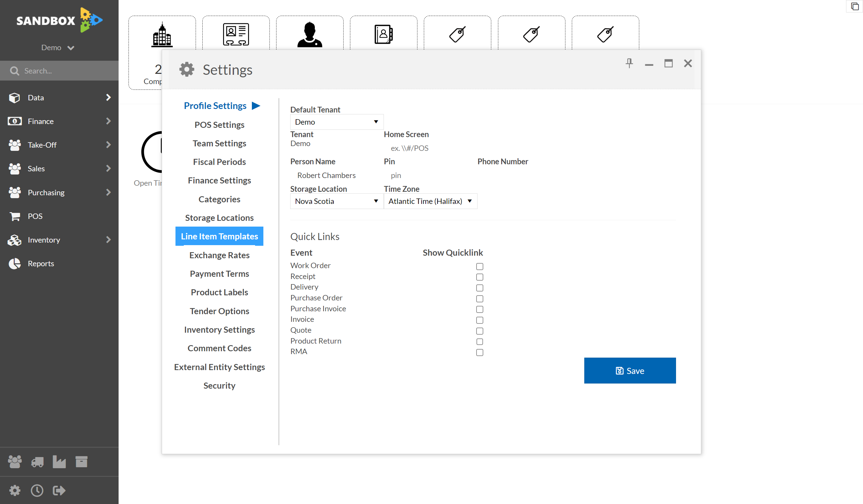Screen dimensions: 863x504
Task: Click the bottom people group icon
Action: pos(15,462)
